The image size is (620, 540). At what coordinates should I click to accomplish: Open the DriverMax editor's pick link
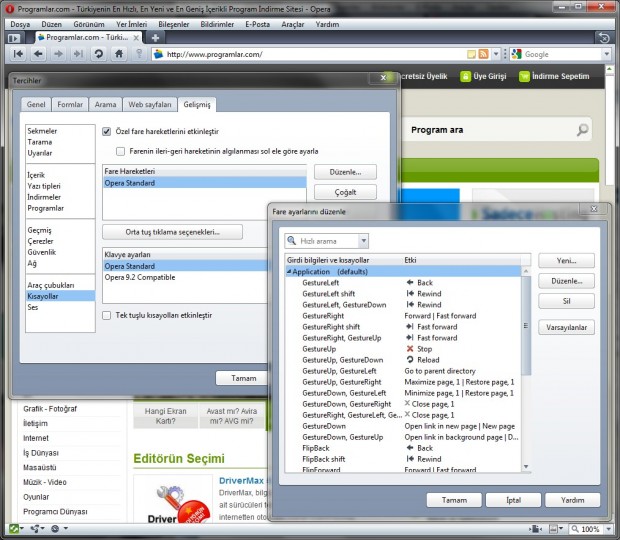coord(241,480)
